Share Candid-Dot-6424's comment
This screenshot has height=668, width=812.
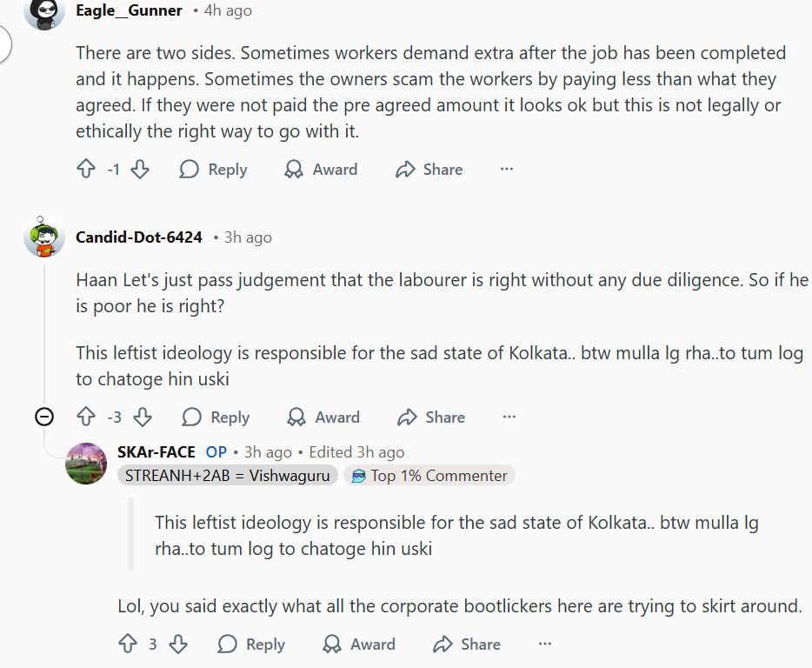point(430,417)
